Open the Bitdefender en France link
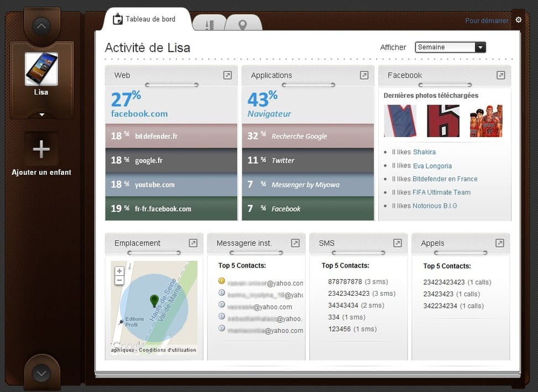 point(445,179)
